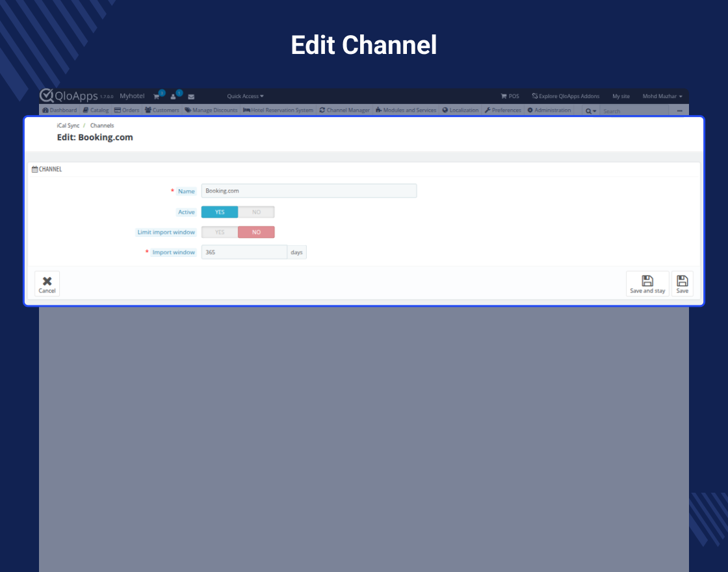Open the Administration menu
Image resolution: width=728 pixels, height=572 pixels.
click(549, 110)
